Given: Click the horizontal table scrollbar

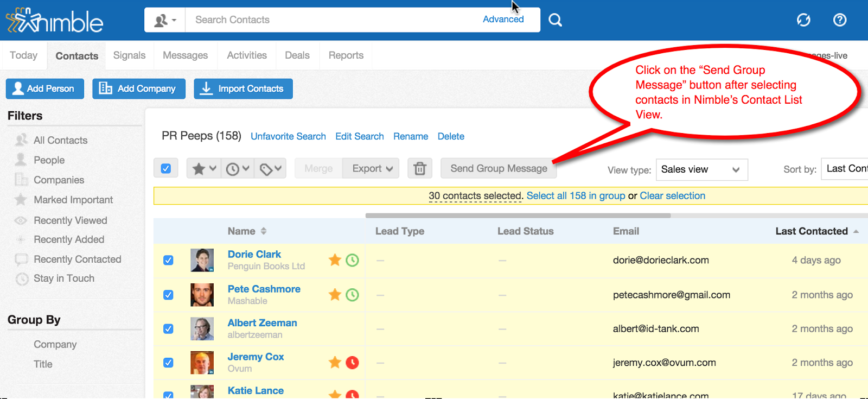Looking at the screenshot, I should (518, 216).
